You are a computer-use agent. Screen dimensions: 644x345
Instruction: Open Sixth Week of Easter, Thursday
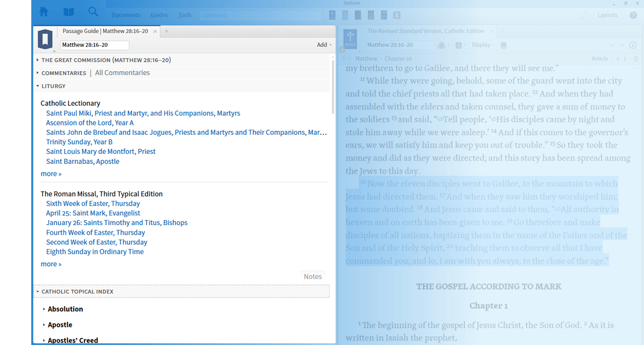[93, 204]
